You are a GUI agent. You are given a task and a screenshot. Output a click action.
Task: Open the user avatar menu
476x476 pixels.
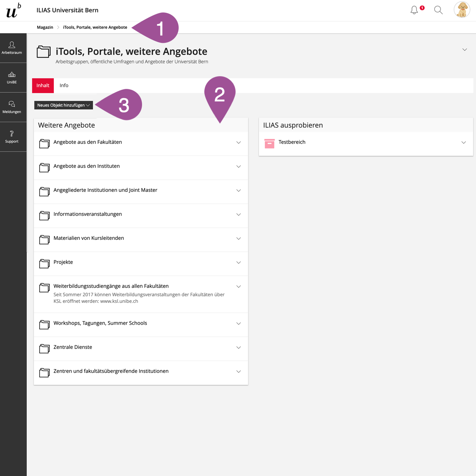click(462, 10)
